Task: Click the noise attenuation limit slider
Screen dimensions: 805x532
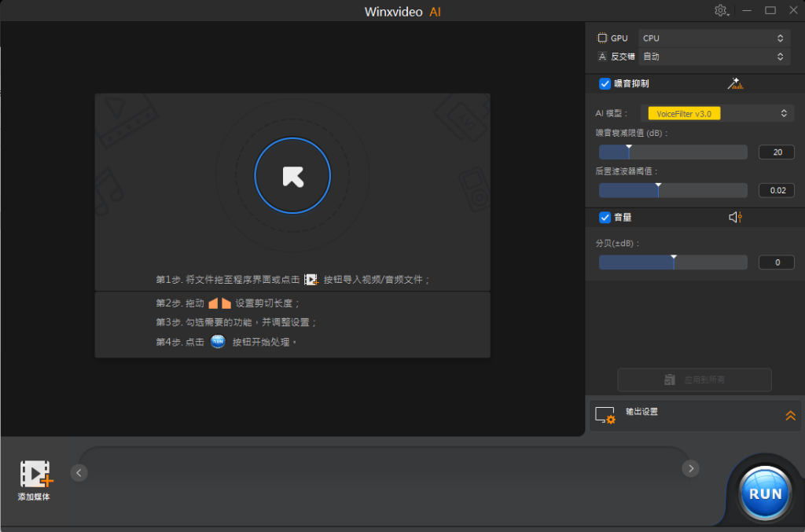Action: (x=673, y=152)
